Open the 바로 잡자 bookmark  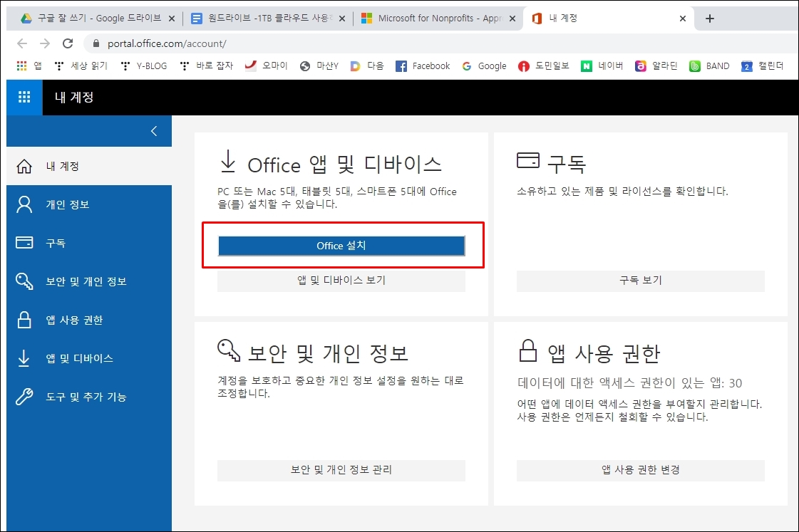tap(207, 66)
